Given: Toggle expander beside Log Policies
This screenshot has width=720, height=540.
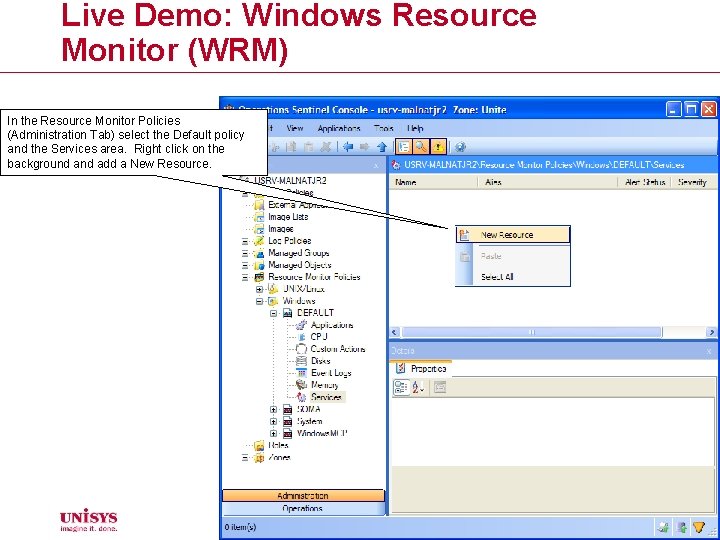Looking at the screenshot, I should [245, 241].
